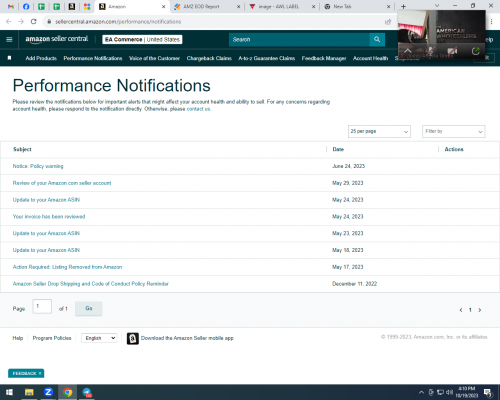Click the Download the Amazon Seller mobile app link
The height and width of the screenshot is (400, 500).
[187, 338]
